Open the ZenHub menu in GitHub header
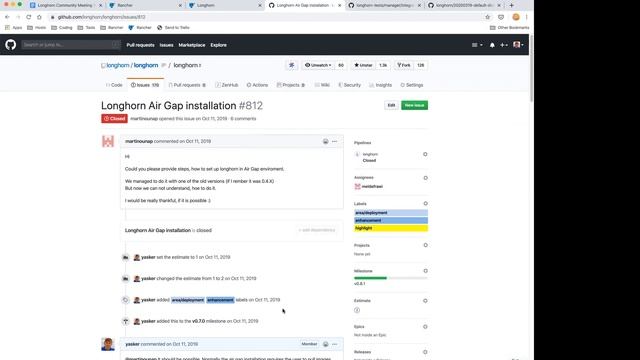 click(477, 45)
